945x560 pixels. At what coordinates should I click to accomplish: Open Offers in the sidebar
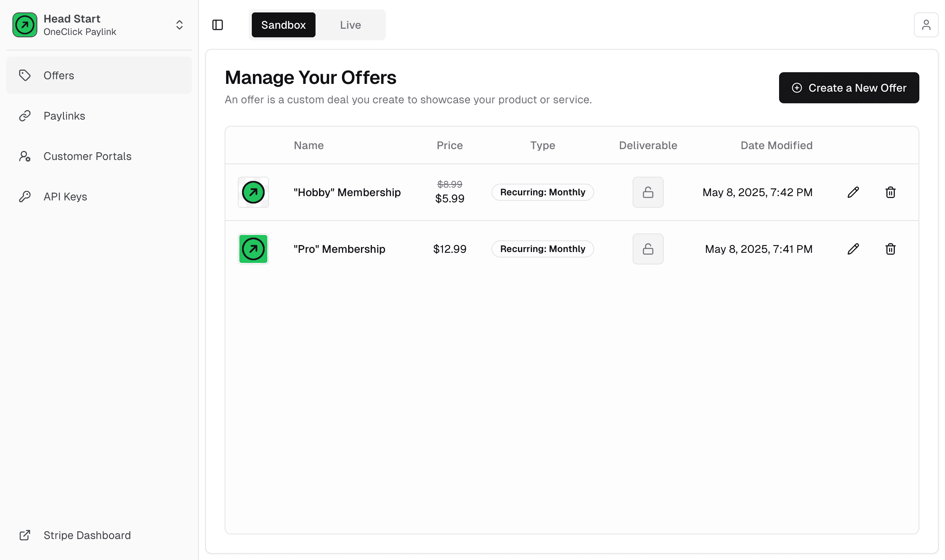pyautogui.click(x=99, y=75)
